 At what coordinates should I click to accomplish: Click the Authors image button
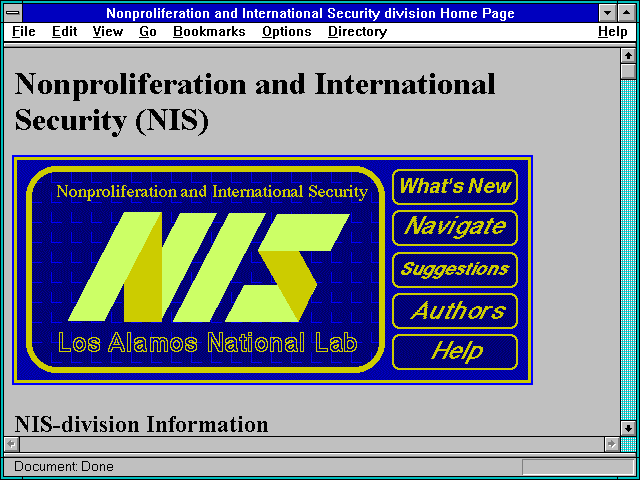pyautogui.click(x=455, y=311)
